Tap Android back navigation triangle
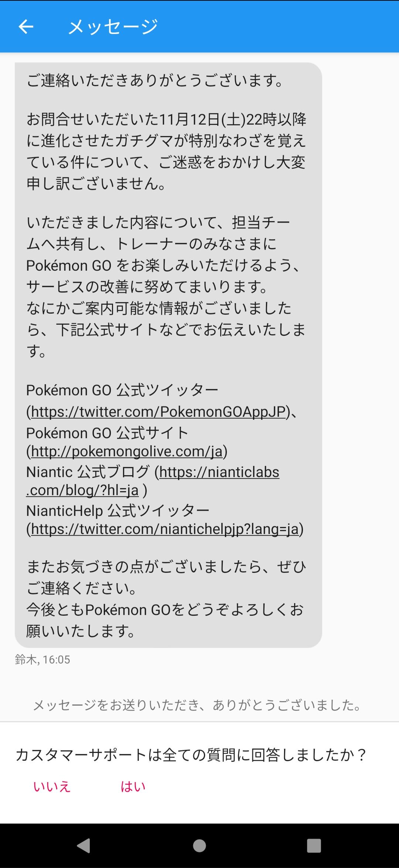 coord(84,845)
